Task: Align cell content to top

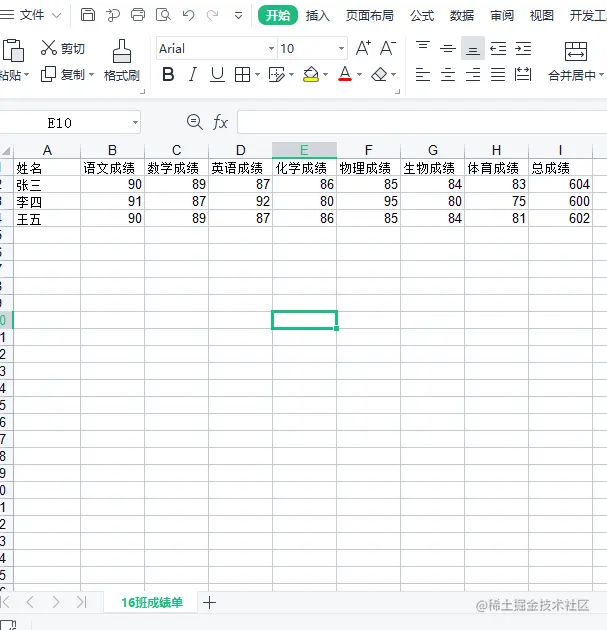Action: (x=423, y=47)
